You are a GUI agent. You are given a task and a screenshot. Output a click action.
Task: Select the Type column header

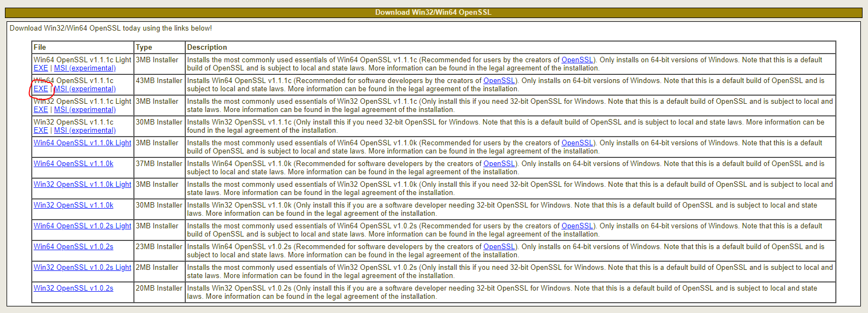point(160,48)
